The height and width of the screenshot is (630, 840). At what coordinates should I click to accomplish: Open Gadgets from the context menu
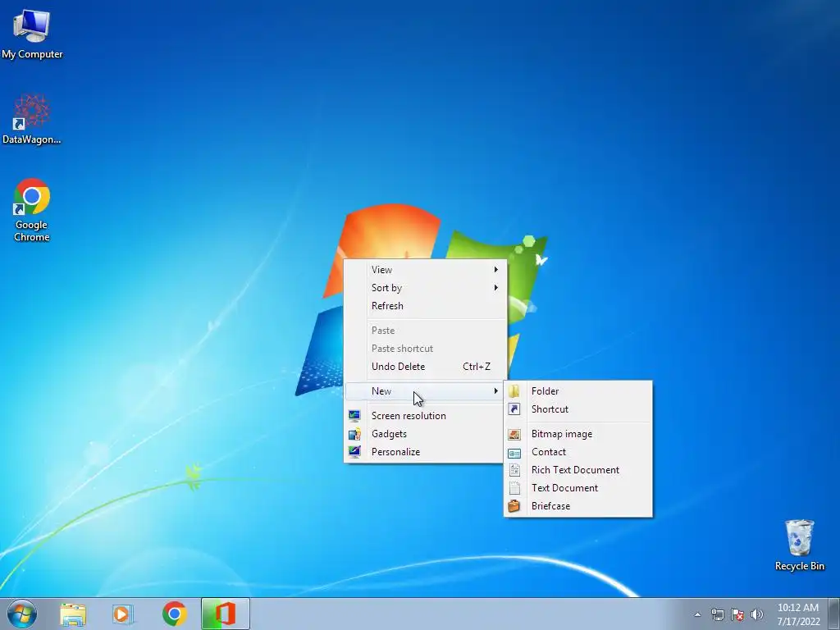point(425,434)
